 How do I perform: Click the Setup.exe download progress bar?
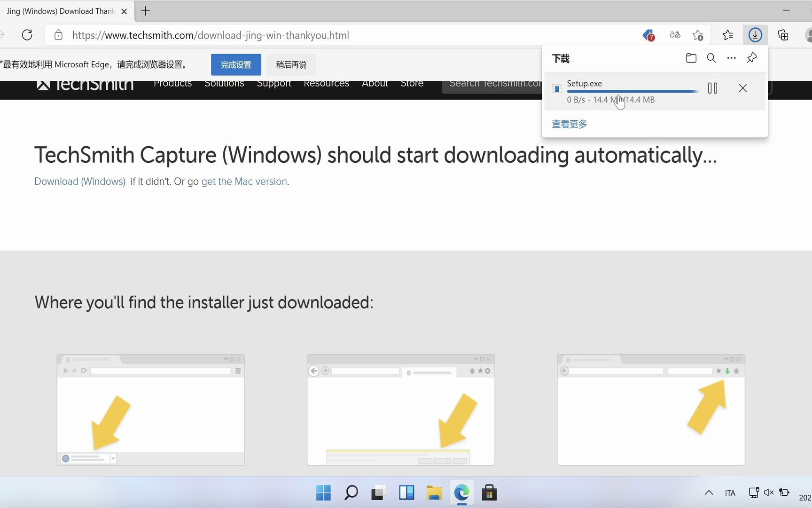click(632, 91)
